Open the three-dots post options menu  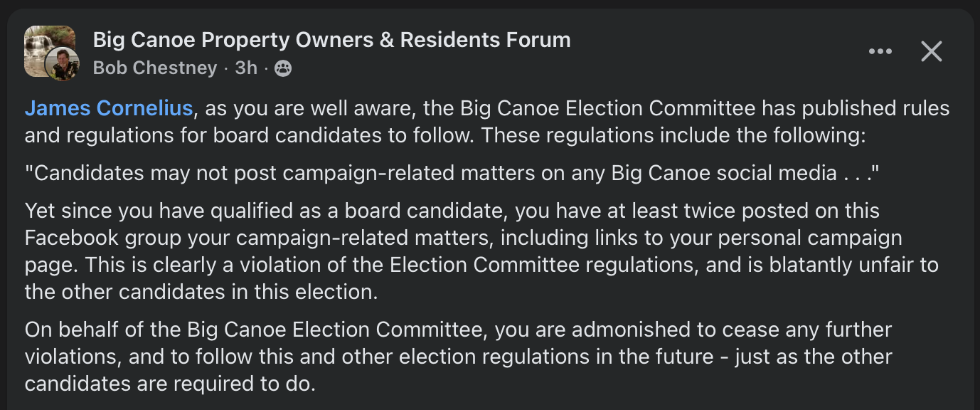880,51
